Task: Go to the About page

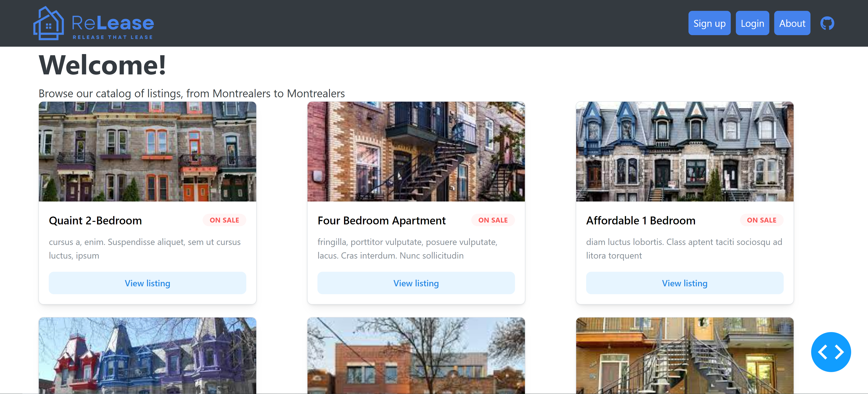Action: click(x=792, y=23)
